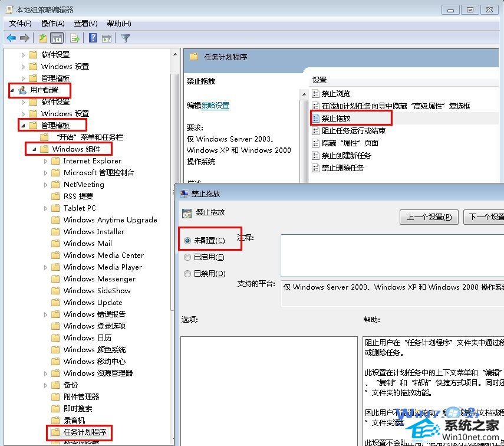
Task: Click the 上一个设置(P) button
Action: [x=429, y=217]
